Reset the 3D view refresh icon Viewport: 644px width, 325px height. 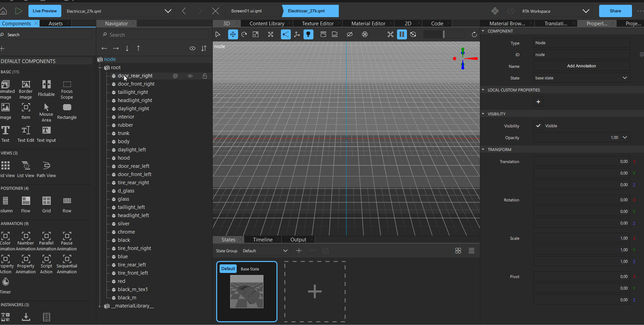tap(474, 34)
